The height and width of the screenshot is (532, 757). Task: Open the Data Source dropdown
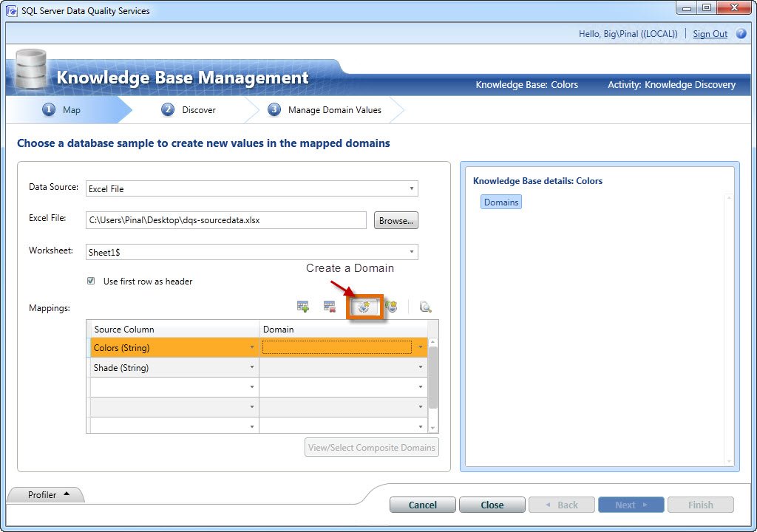(x=411, y=188)
